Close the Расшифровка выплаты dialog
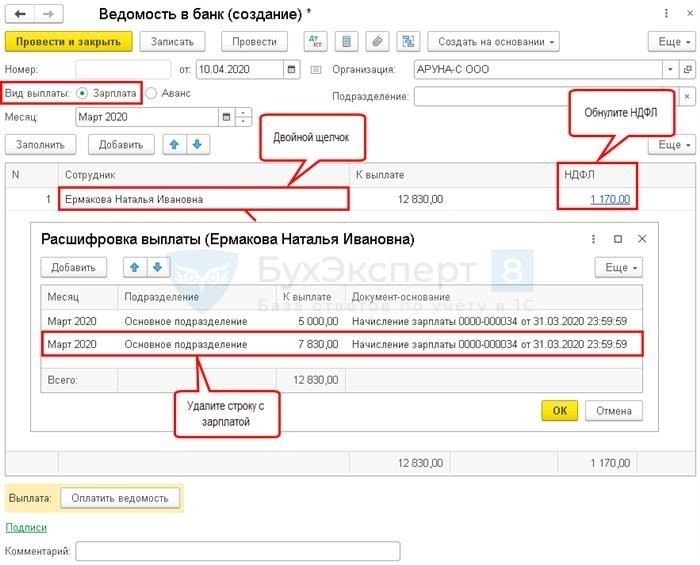This screenshot has height=565, width=700. pos(642,239)
